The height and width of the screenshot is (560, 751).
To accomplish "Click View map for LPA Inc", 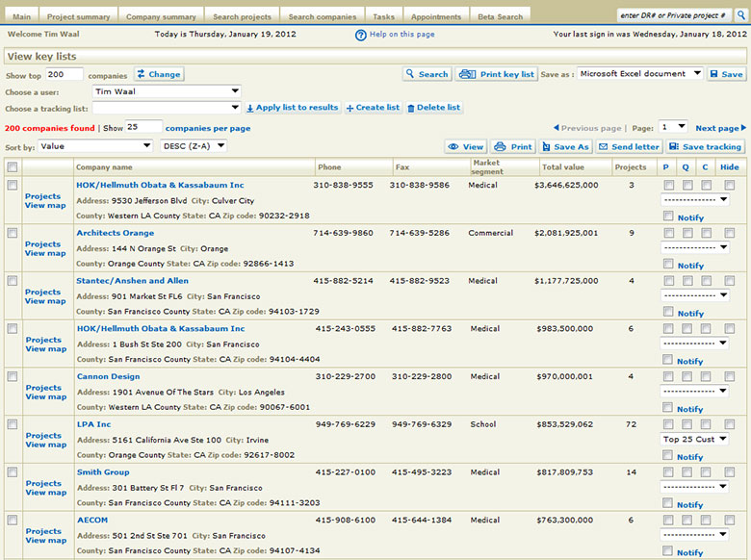I will (x=46, y=445).
